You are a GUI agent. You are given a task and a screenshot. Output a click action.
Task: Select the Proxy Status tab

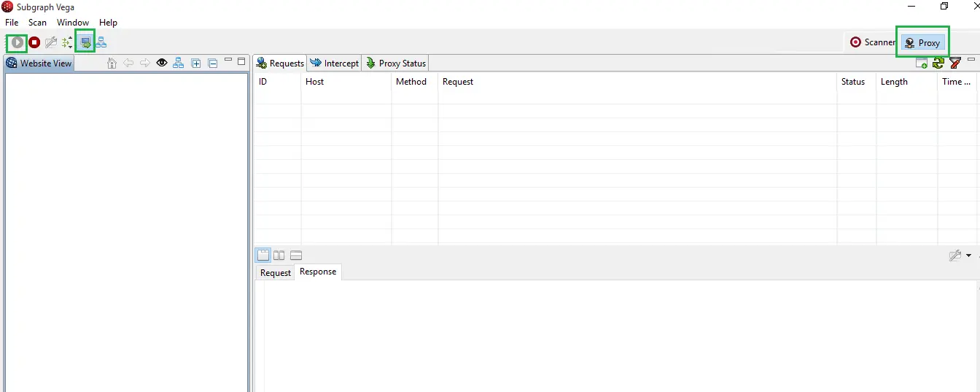[395, 64]
